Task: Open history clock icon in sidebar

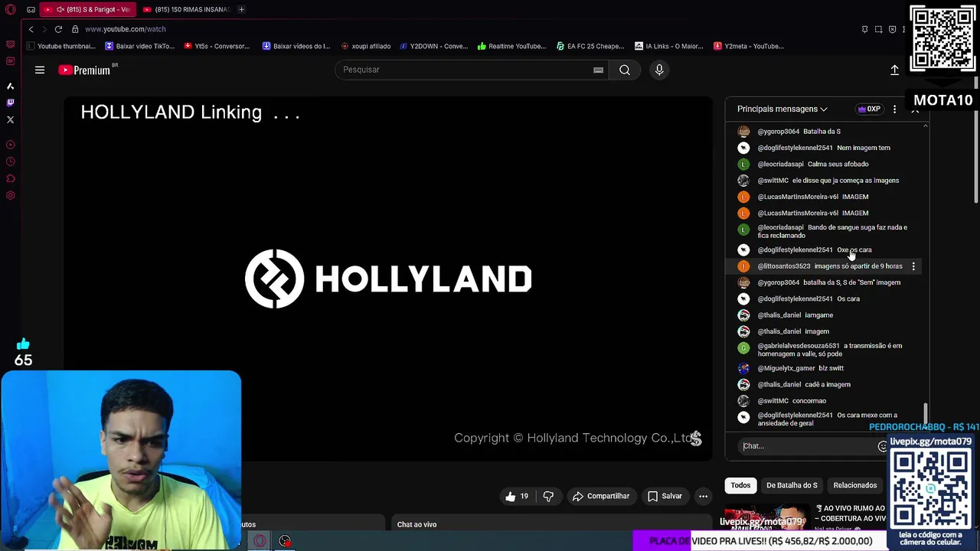Action: [11, 161]
